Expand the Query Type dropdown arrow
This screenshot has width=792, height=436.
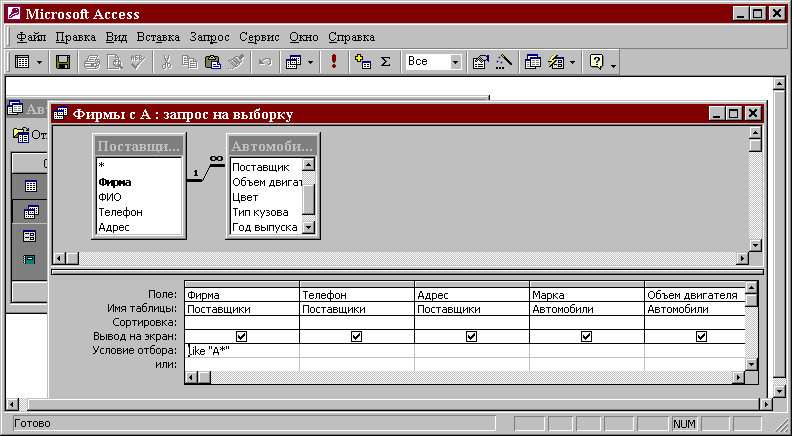point(310,63)
